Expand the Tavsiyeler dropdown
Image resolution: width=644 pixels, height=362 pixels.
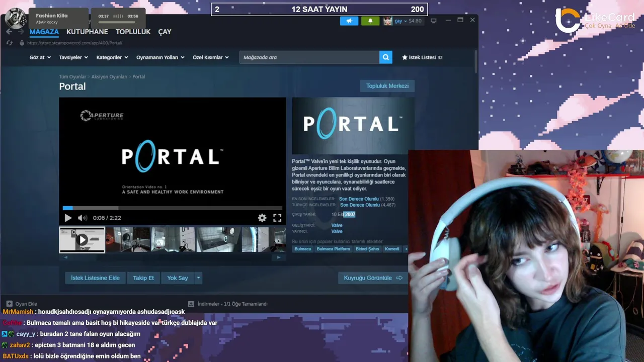click(73, 57)
